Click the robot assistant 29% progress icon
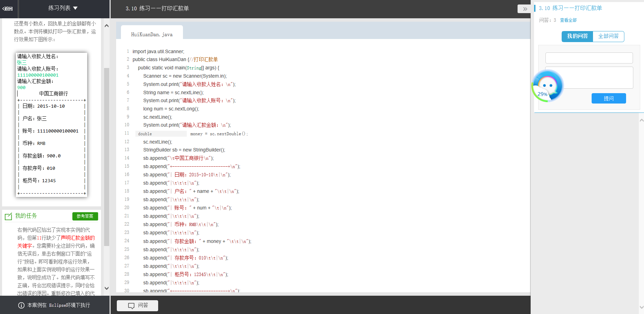 pyautogui.click(x=547, y=86)
